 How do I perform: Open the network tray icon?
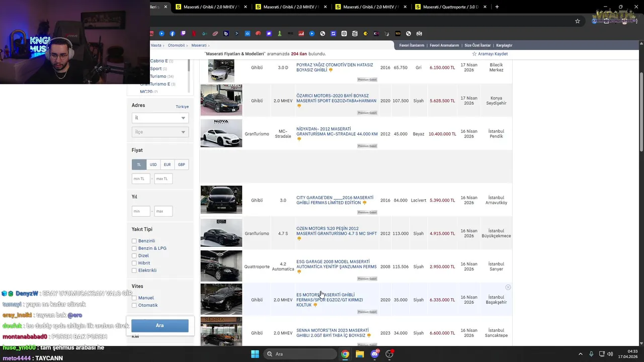(x=601, y=354)
